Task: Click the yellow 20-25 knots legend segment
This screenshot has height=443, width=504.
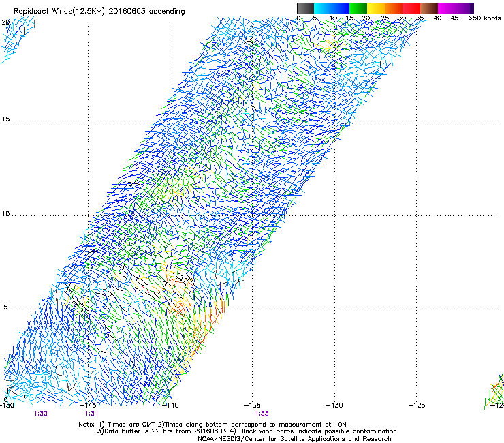Action: tap(376, 8)
